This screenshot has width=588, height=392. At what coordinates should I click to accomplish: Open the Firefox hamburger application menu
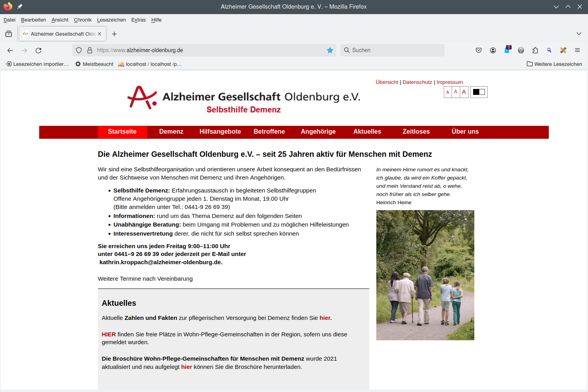tap(577, 50)
